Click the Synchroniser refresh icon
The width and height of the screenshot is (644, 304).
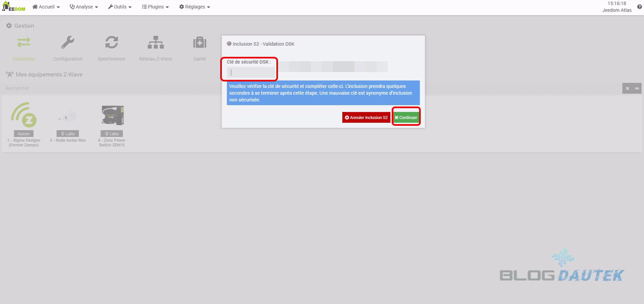tap(112, 43)
